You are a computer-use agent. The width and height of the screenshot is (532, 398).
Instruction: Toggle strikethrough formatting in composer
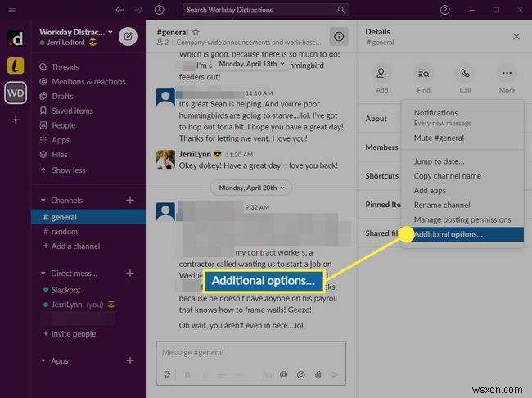coord(222,374)
